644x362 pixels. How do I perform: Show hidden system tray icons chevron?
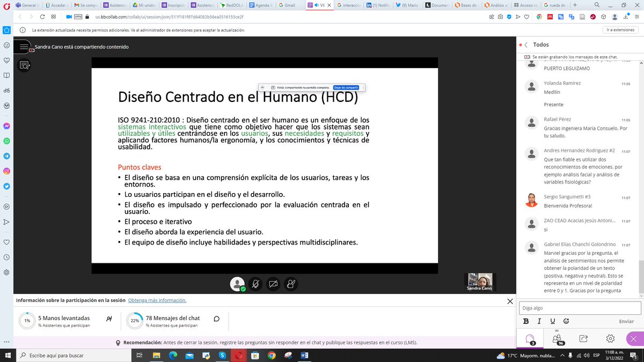click(563, 356)
